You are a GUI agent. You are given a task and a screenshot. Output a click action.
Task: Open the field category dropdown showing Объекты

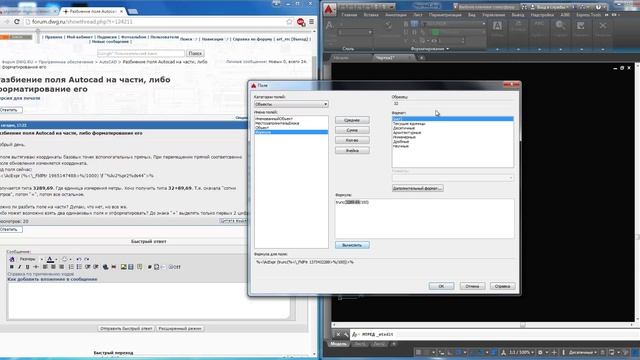point(291,104)
